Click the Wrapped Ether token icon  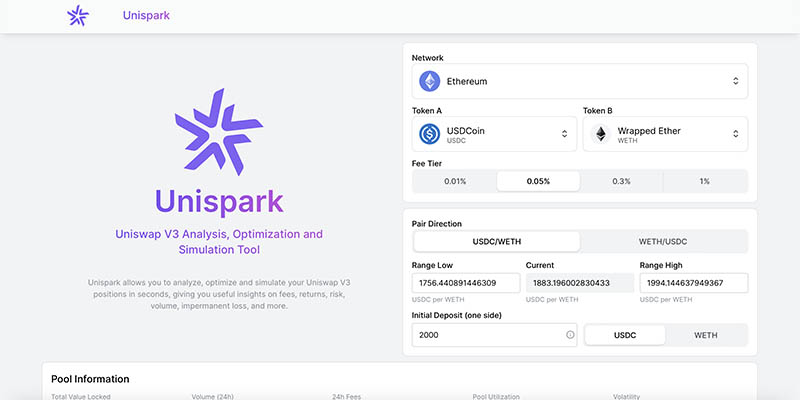[x=601, y=134]
